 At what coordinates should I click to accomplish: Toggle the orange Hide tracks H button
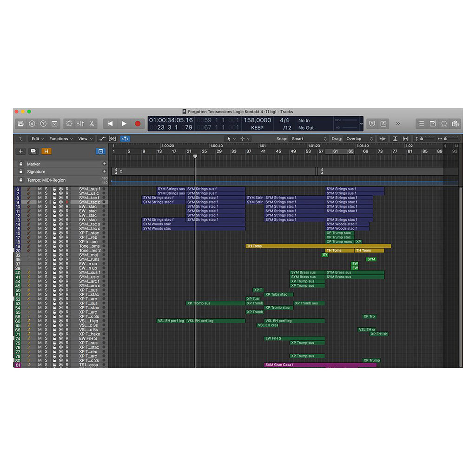click(46, 151)
